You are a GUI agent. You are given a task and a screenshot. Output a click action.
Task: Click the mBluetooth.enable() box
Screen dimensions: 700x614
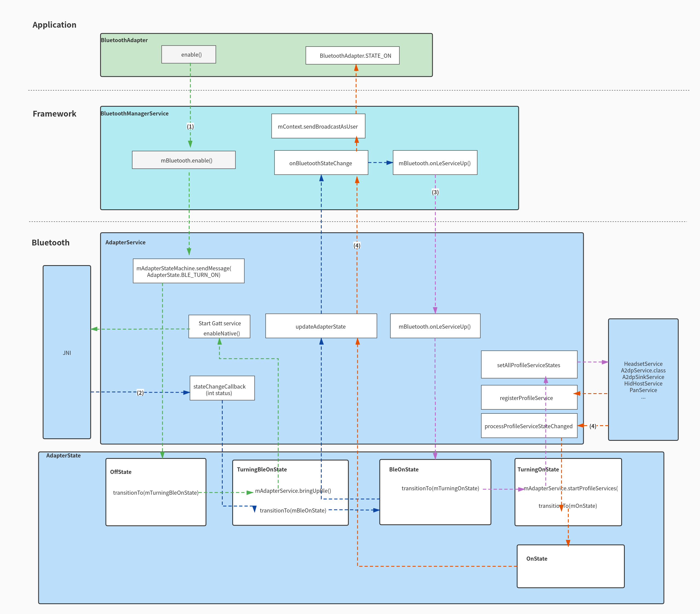184,160
